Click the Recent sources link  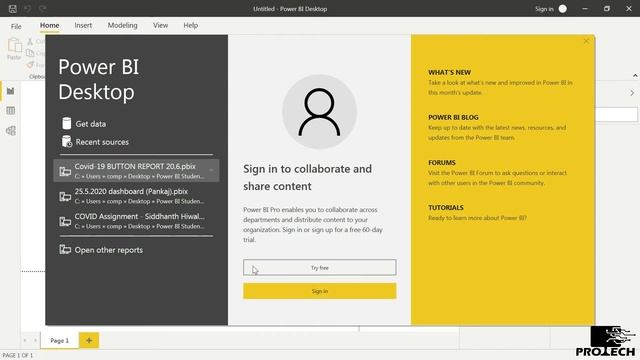(x=102, y=142)
